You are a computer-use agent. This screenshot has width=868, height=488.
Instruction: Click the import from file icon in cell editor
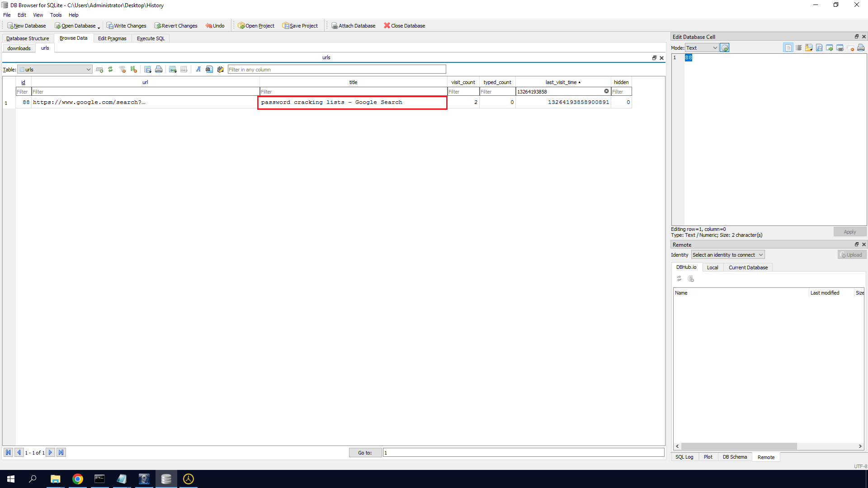click(x=809, y=48)
